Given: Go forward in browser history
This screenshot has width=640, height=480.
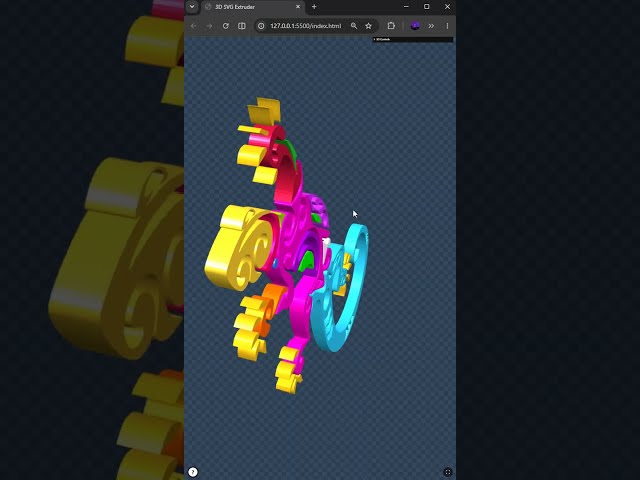Looking at the screenshot, I should point(209,26).
